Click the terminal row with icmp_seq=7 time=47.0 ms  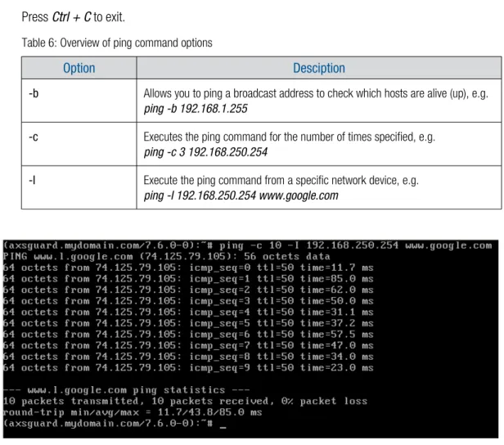click(x=188, y=346)
